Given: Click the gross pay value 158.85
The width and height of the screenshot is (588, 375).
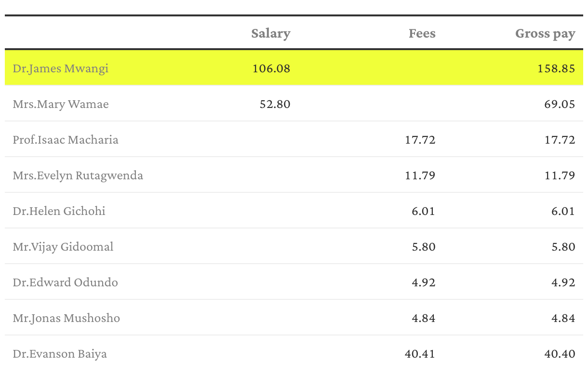Looking at the screenshot, I should (556, 68).
